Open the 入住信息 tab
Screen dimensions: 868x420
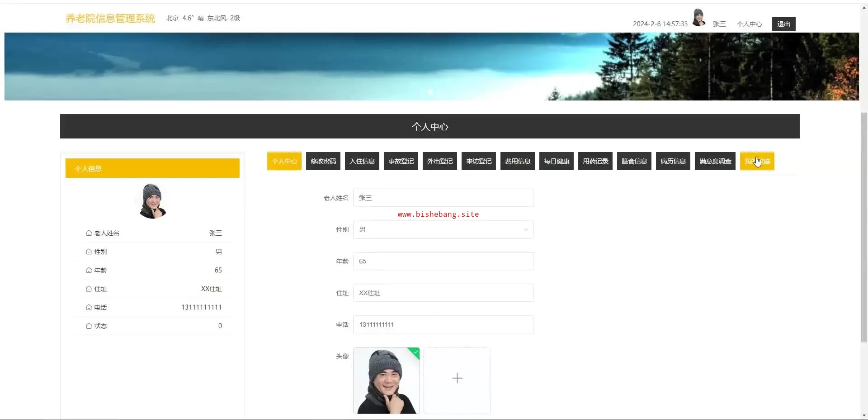[362, 161]
